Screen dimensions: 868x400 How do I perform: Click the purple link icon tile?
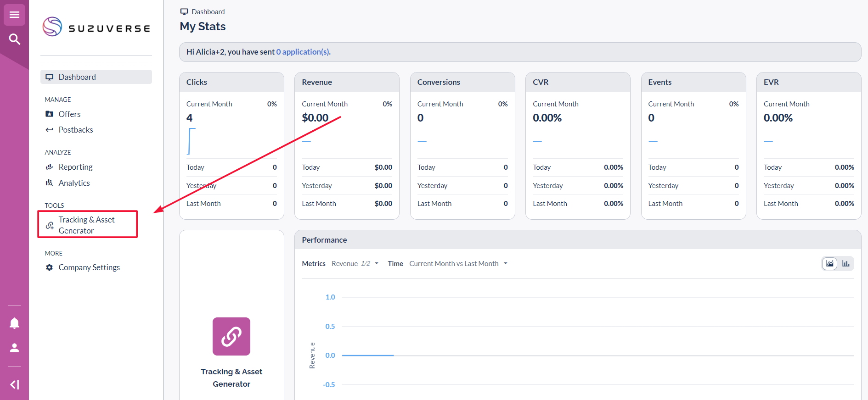tap(231, 336)
